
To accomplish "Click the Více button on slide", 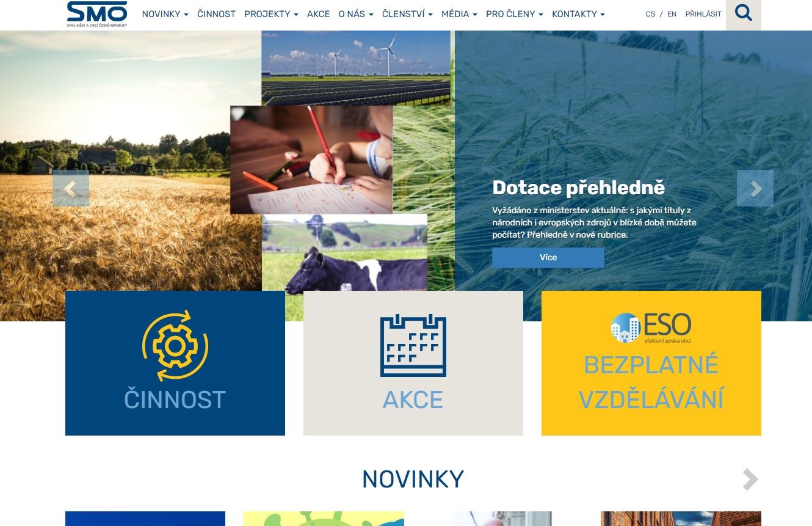I will (x=548, y=257).
